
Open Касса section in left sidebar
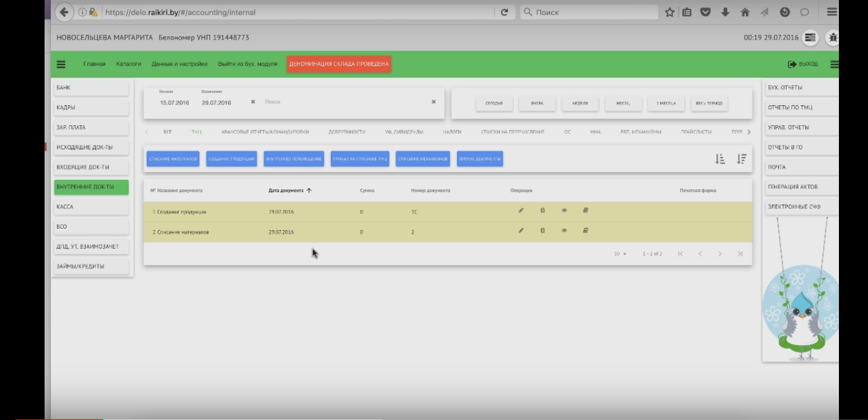[91, 207]
